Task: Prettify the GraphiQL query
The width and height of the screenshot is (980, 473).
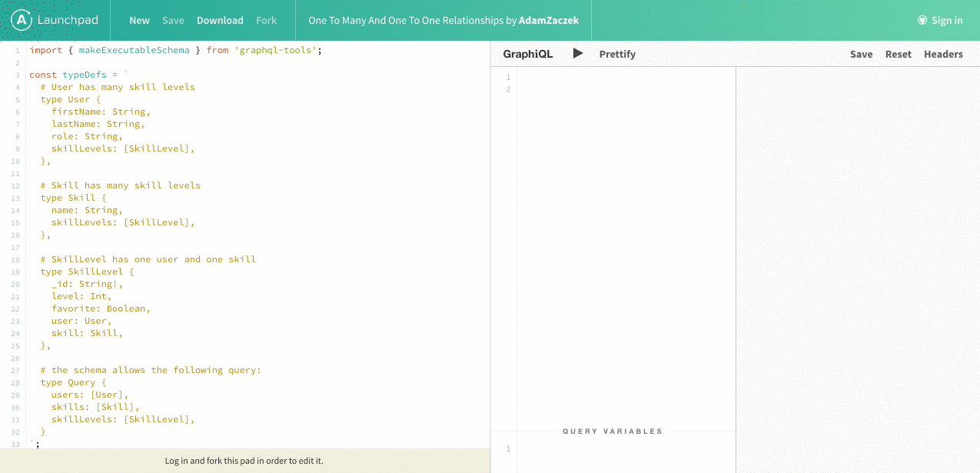Action: point(617,54)
